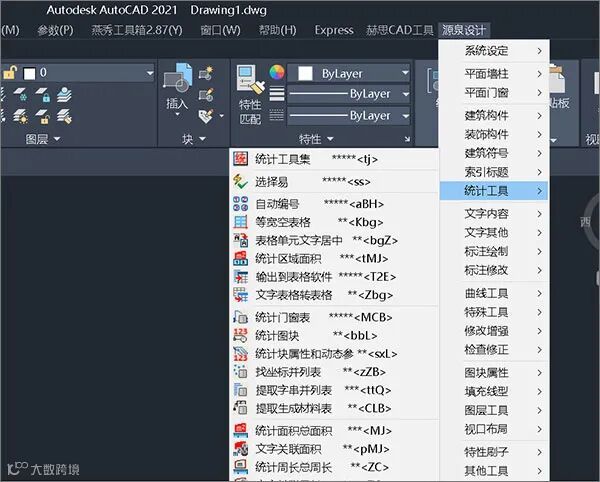
Task: Open the 文字内容 submenu
Action: pyautogui.click(x=494, y=213)
